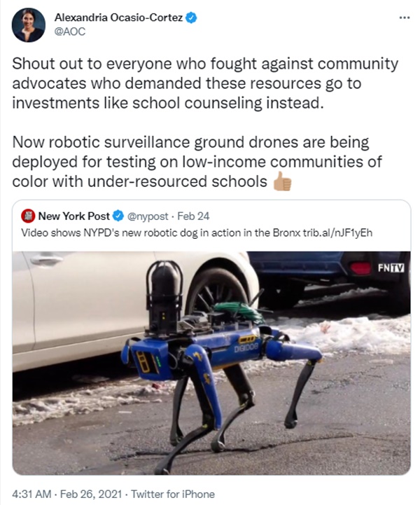Open the @AOC handle link

click(70, 32)
